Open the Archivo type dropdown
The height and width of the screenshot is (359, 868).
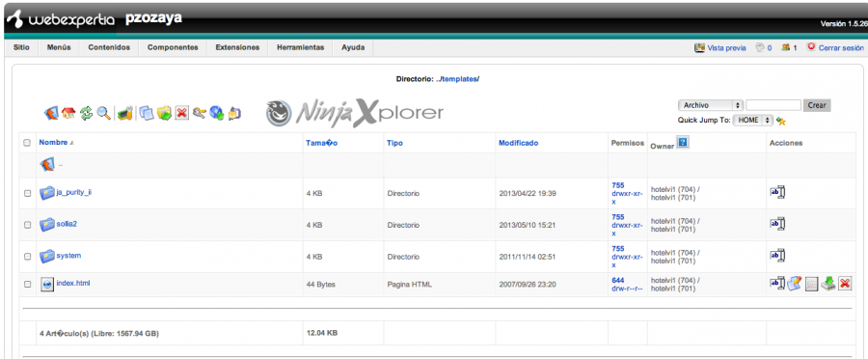(710, 105)
